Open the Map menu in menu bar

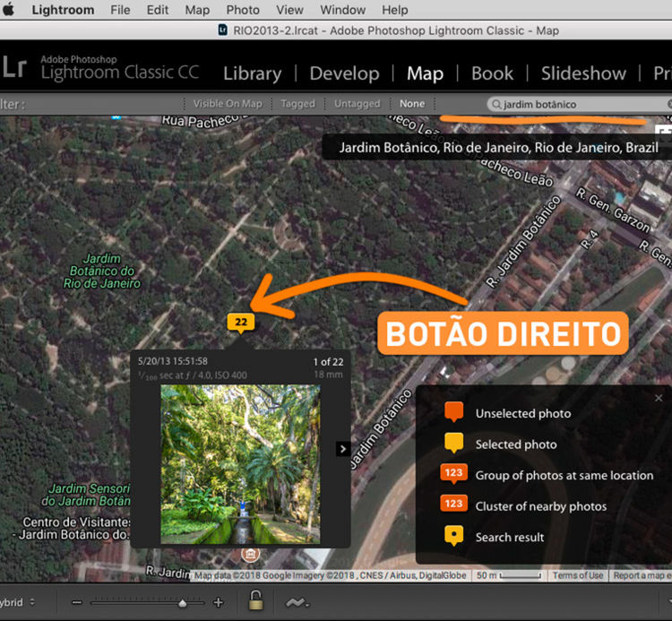click(197, 10)
